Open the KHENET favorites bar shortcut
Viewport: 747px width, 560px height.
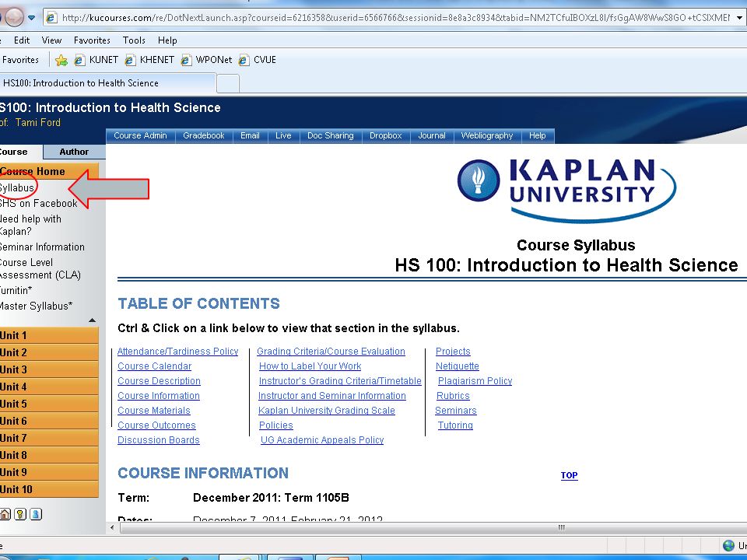[149, 60]
